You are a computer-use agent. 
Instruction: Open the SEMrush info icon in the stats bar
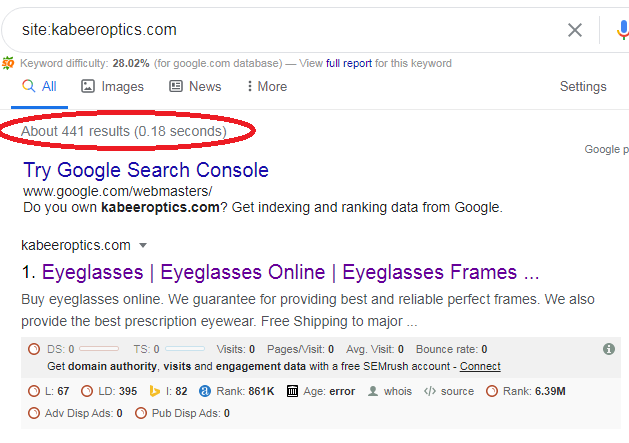(x=609, y=349)
